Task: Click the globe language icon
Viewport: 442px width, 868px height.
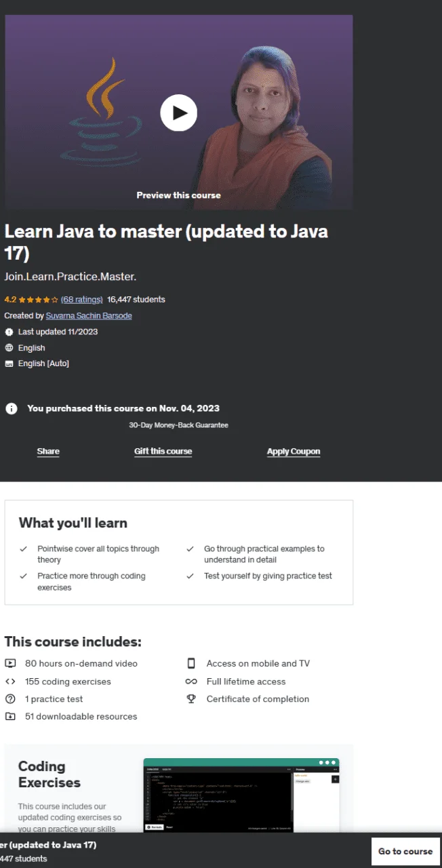Action: pyautogui.click(x=9, y=348)
